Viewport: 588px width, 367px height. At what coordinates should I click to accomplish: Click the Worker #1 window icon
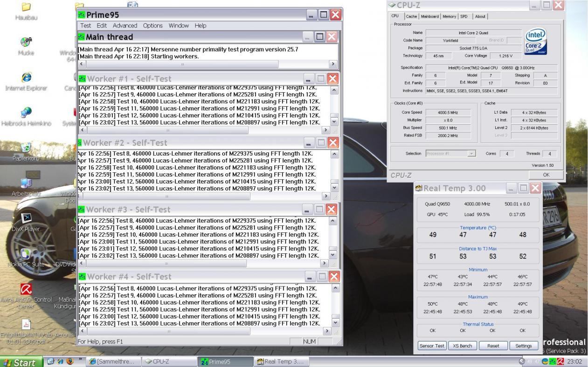click(82, 79)
